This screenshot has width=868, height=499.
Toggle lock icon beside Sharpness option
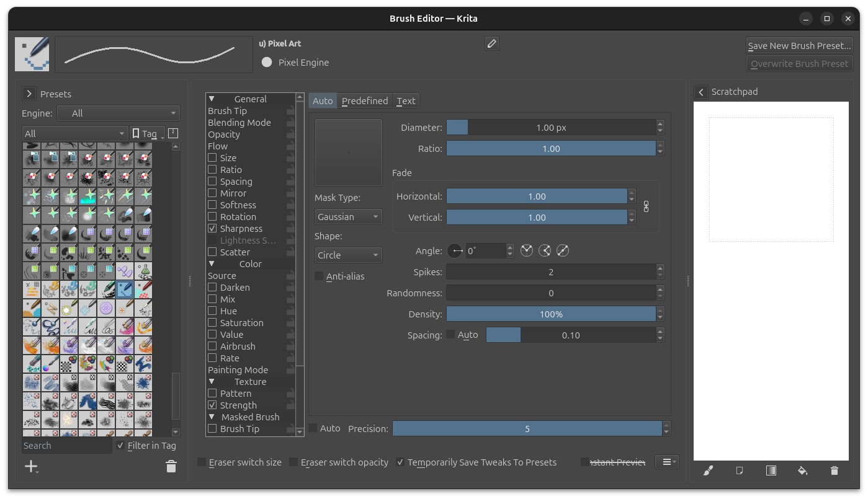point(290,229)
